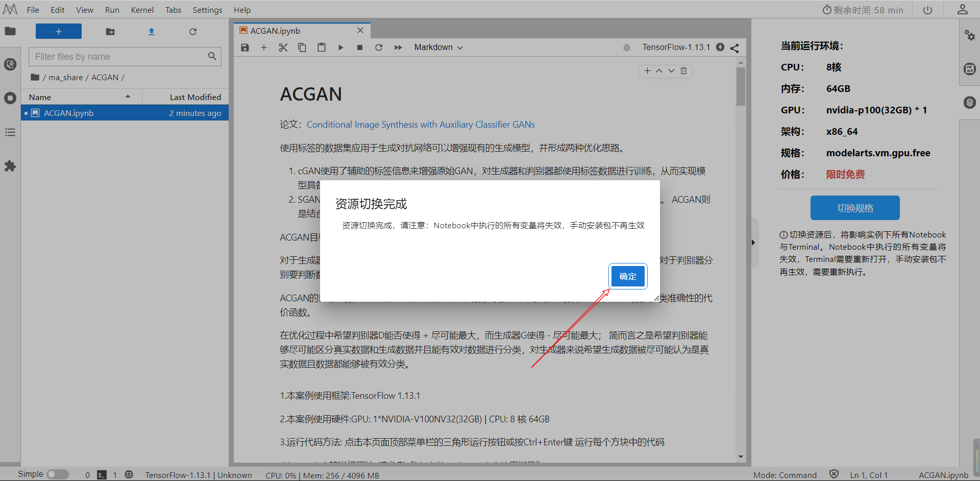
Task: Open the debugger bug icon
Action: coord(627,47)
